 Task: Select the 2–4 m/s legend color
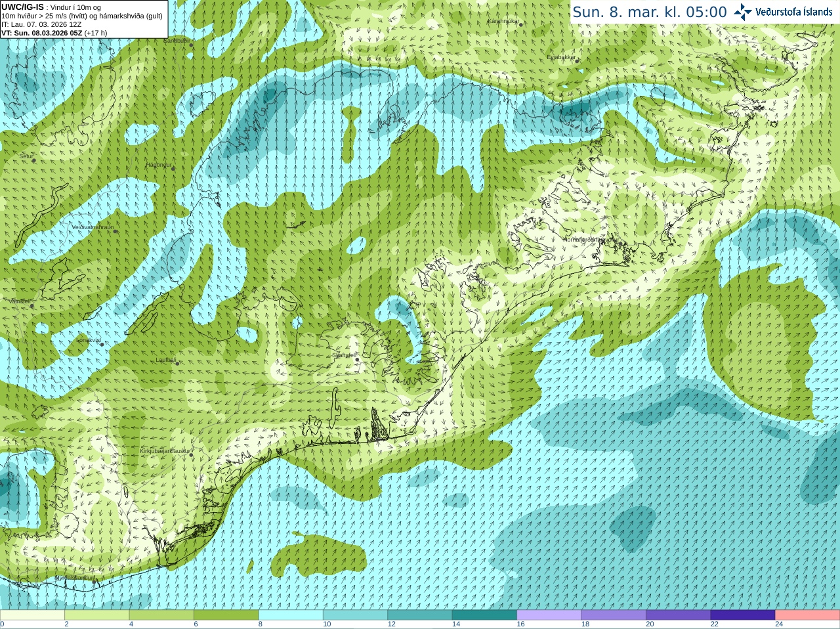click(96, 615)
